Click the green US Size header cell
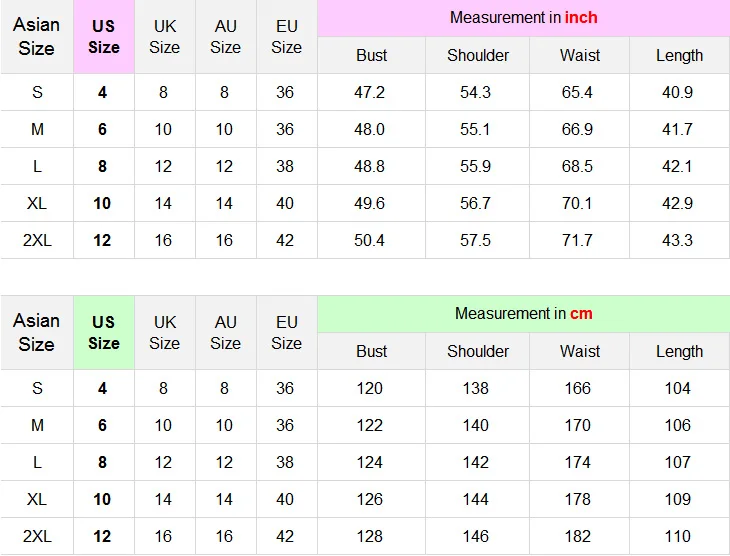This screenshot has height=556, width=730. point(104,332)
